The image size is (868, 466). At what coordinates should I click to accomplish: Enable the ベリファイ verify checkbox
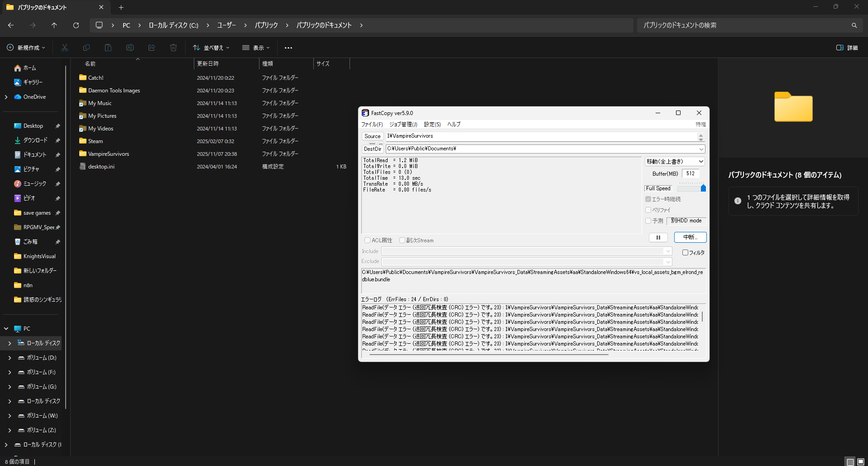(x=648, y=210)
